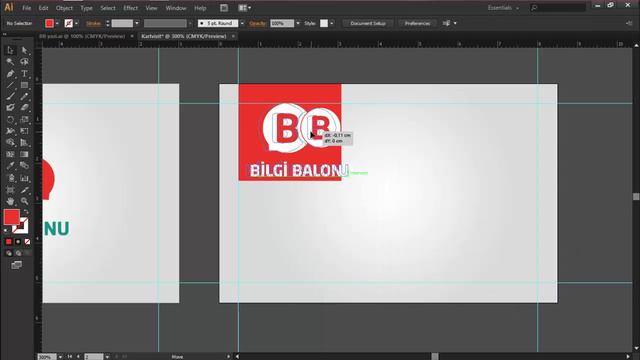The height and width of the screenshot is (360, 640).
Task: Select the Hand tool
Action: (x=10, y=201)
